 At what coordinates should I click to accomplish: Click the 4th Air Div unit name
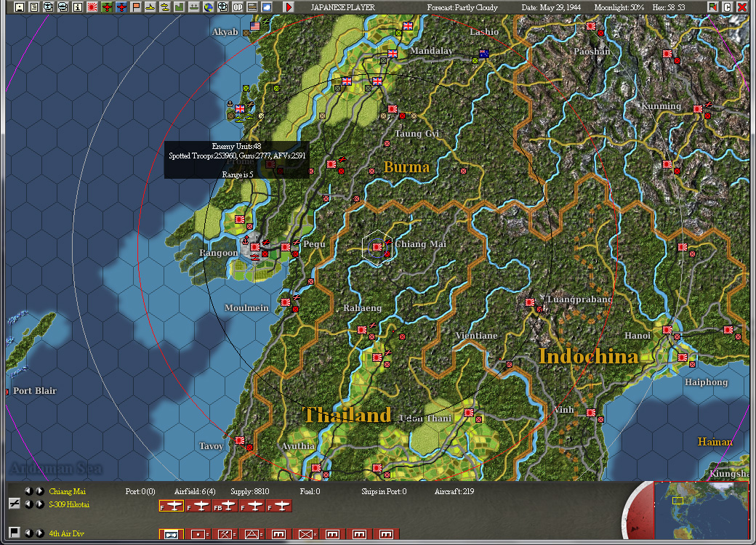coord(67,533)
